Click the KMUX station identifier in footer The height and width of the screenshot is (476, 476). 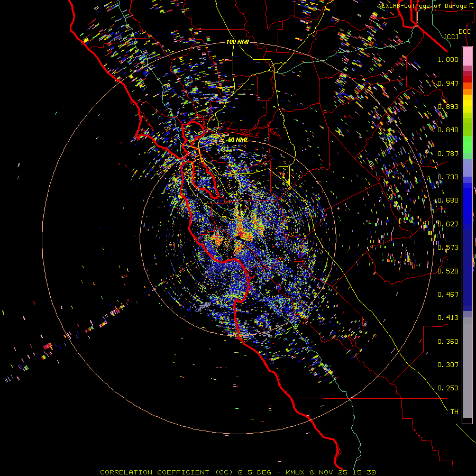click(295, 472)
